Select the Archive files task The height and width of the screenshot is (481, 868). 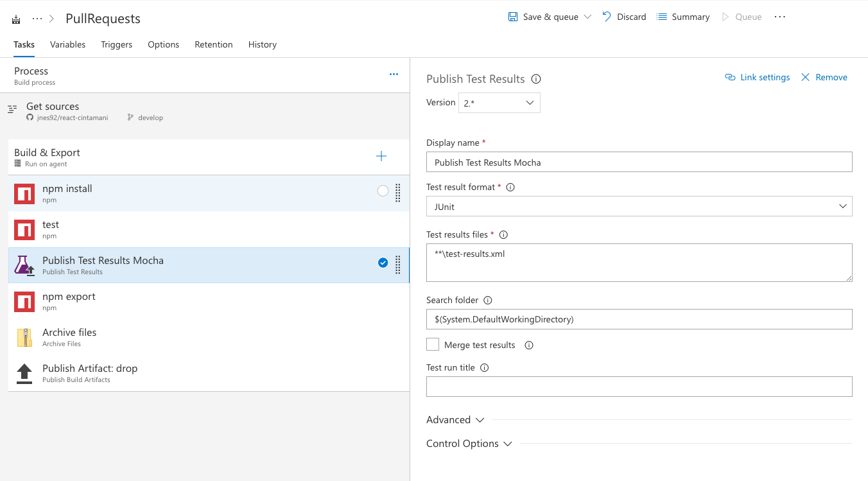click(x=209, y=337)
